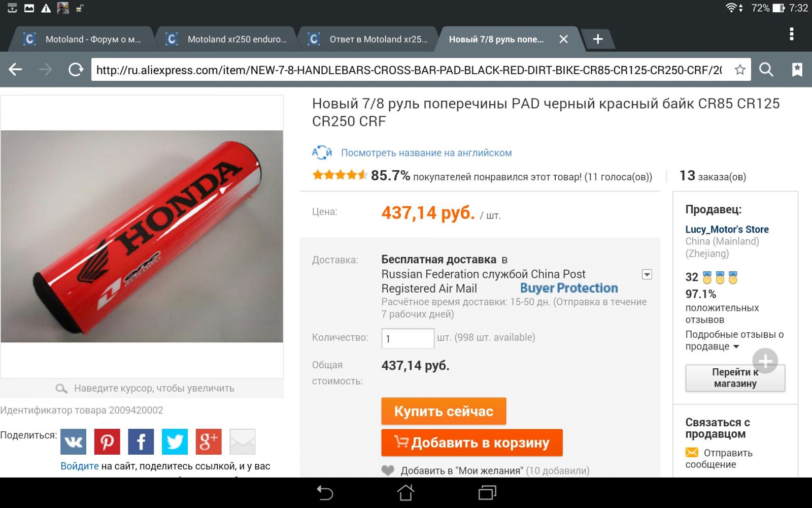The height and width of the screenshot is (508, 812).
Task: Click "Купить сейчас" button
Action: [x=444, y=411]
